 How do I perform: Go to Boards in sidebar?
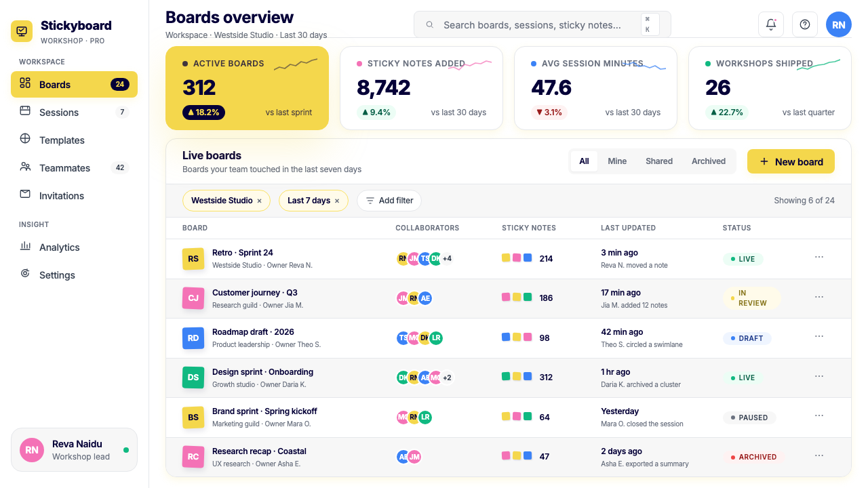(x=74, y=85)
